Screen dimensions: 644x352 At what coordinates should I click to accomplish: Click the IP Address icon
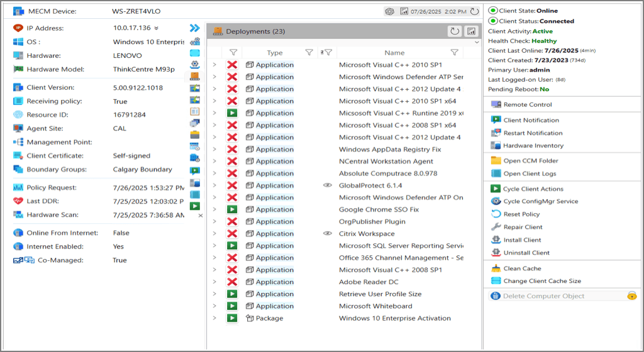click(x=18, y=28)
